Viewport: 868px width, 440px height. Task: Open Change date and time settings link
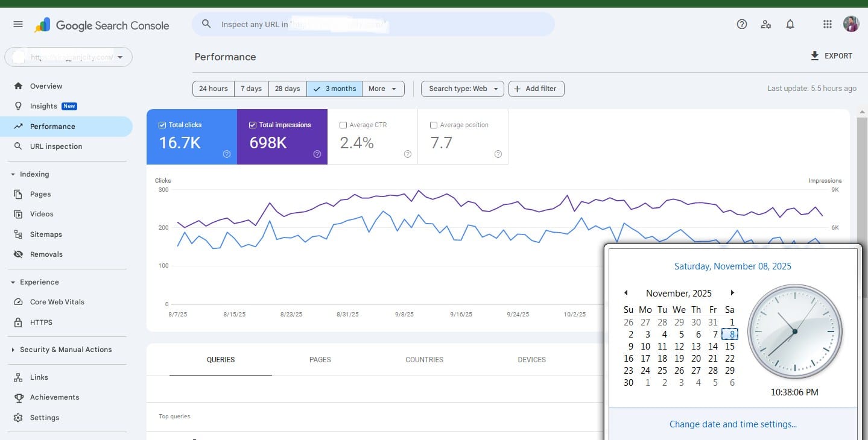pos(732,424)
